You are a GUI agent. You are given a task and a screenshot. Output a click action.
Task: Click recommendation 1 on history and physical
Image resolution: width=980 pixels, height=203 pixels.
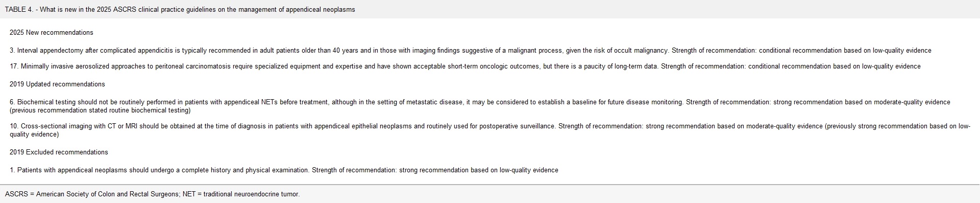[284, 170]
